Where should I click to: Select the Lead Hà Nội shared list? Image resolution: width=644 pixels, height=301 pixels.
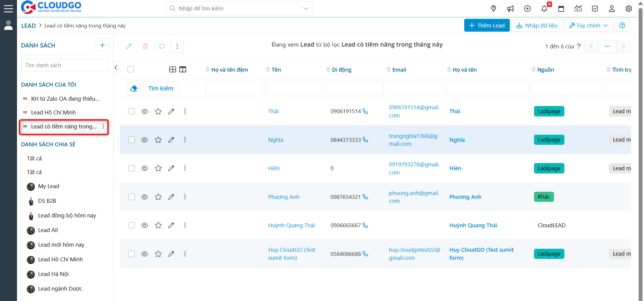tap(53, 274)
